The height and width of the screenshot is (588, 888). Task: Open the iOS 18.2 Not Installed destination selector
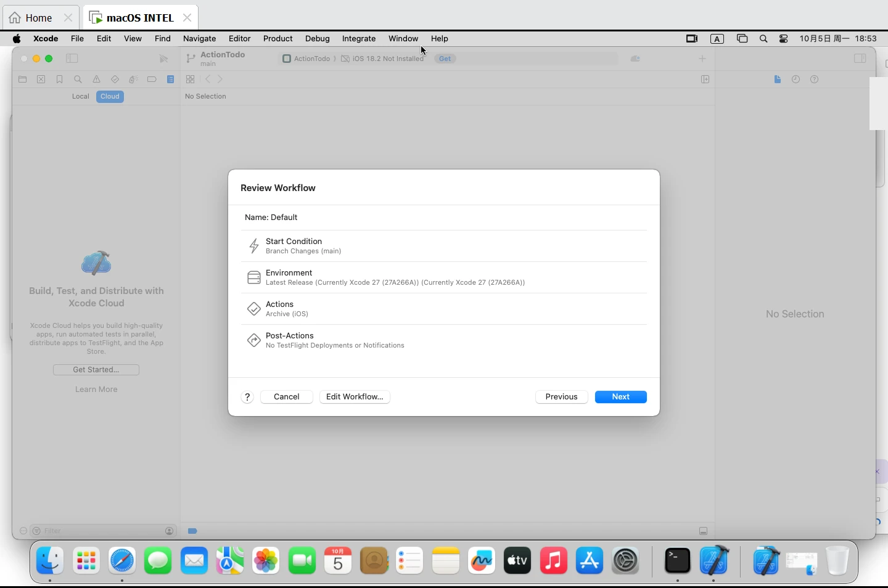tap(383, 59)
